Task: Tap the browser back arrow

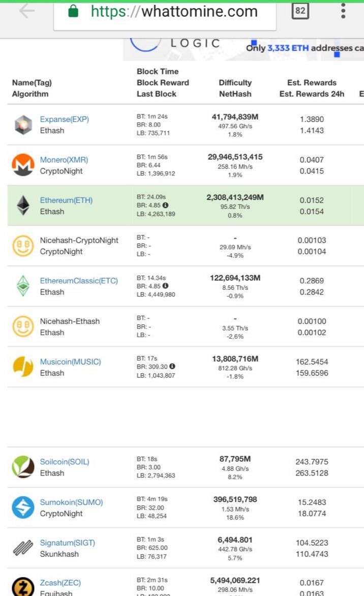Action: [27, 11]
